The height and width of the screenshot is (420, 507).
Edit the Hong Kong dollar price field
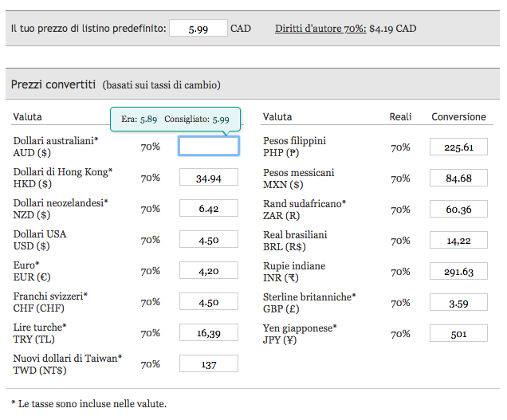(x=208, y=178)
